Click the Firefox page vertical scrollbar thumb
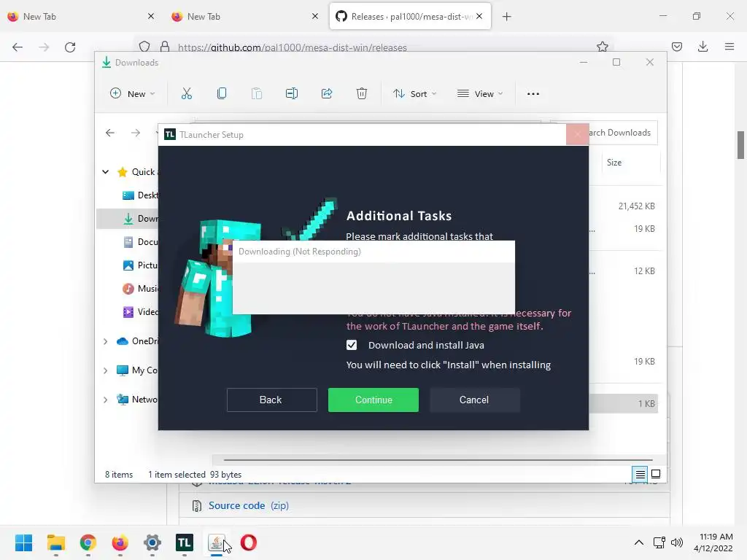This screenshot has width=747, height=560. pos(741,146)
